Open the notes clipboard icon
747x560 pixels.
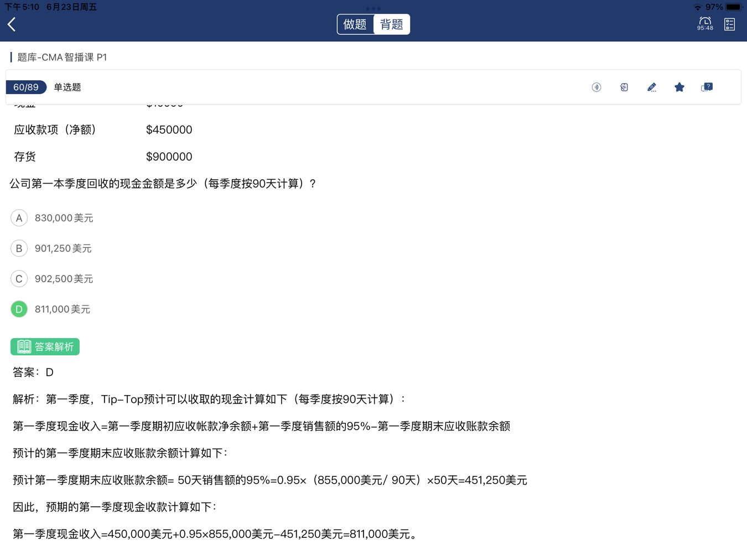[624, 87]
